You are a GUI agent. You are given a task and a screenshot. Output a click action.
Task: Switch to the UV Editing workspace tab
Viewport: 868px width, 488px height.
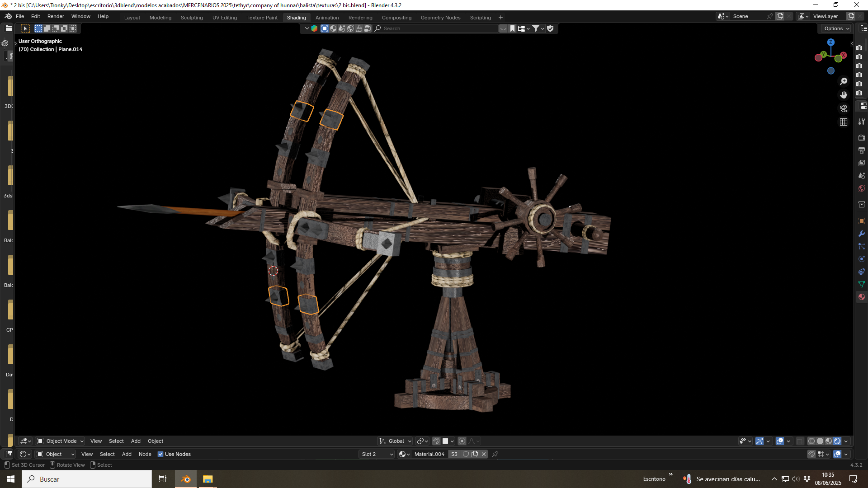tap(225, 18)
